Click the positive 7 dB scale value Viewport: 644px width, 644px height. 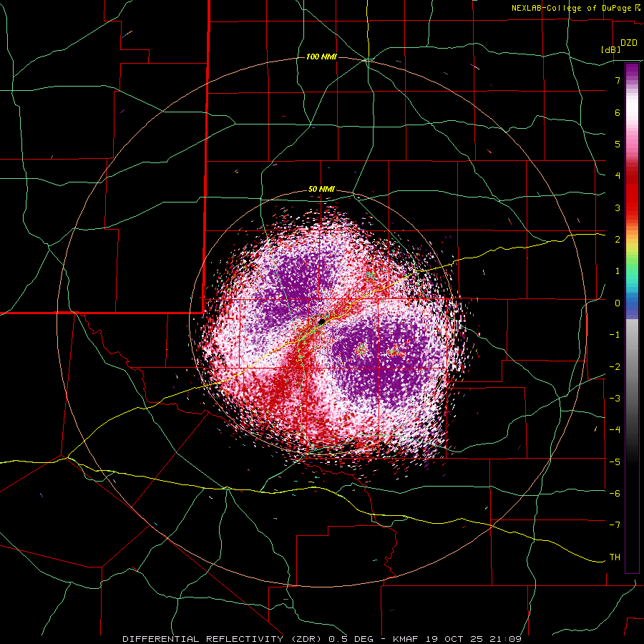click(x=618, y=80)
